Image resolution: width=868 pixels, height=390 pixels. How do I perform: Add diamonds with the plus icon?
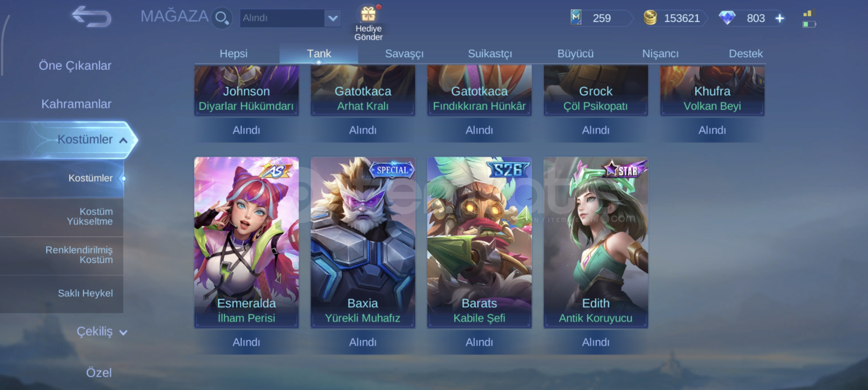pos(780,18)
